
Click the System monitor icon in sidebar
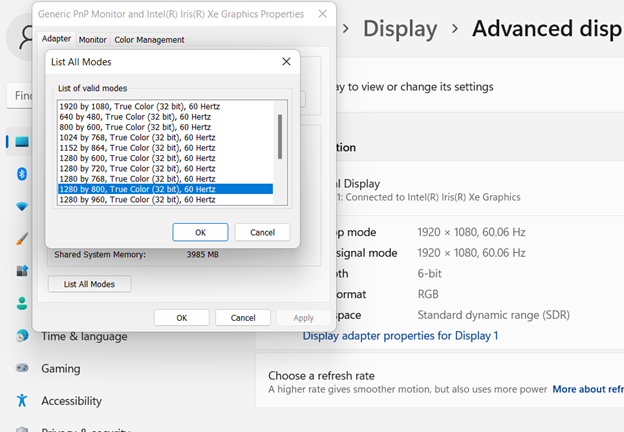[x=21, y=141]
